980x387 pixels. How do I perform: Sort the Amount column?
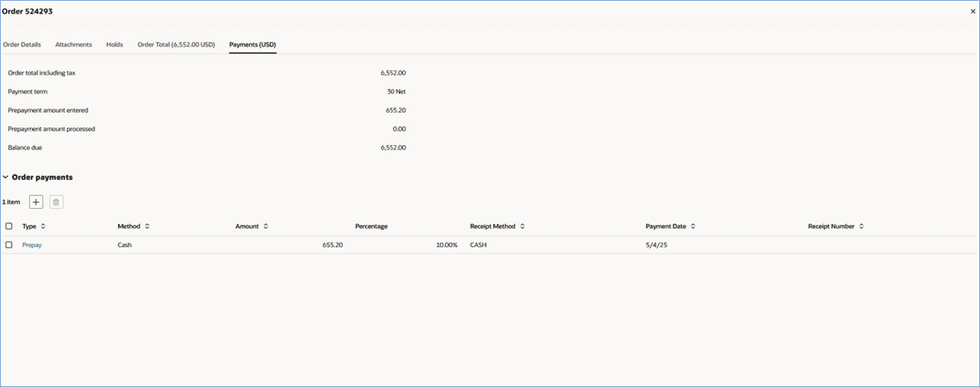pyautogui.click(x=266, y=226)
